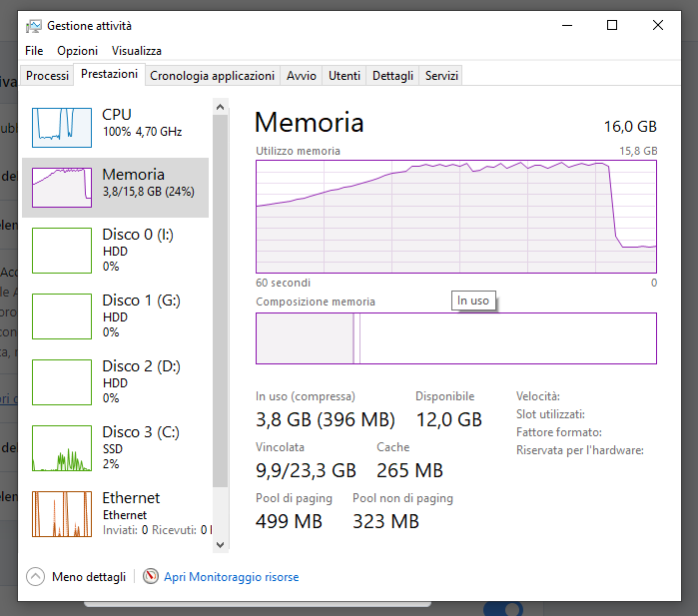Click the '3,8 GB (396 MB)' in-use value
Screen dimensions: 698x616
[x=325, y=419]
